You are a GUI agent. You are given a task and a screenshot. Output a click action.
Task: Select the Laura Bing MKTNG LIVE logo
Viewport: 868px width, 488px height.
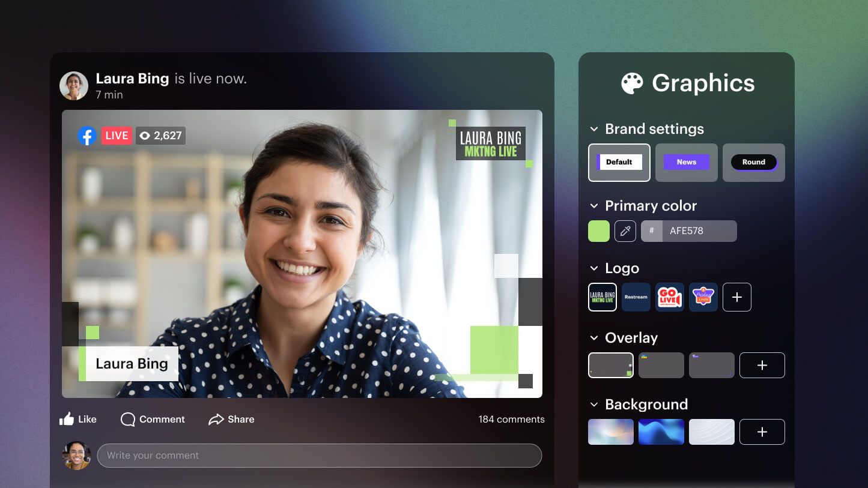(602, 297)
